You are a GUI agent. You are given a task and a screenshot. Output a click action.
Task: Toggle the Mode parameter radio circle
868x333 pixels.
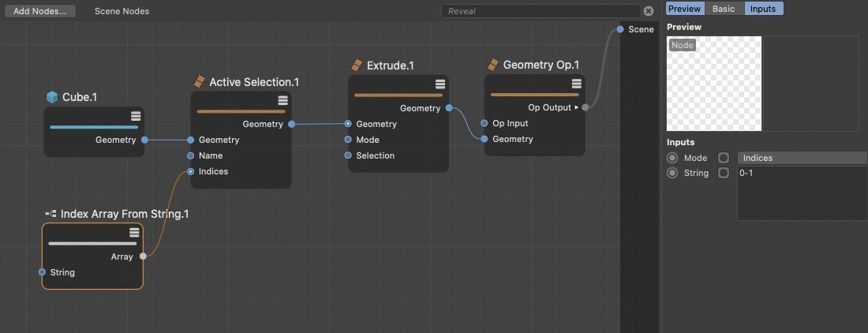click(x=672, y=158)
